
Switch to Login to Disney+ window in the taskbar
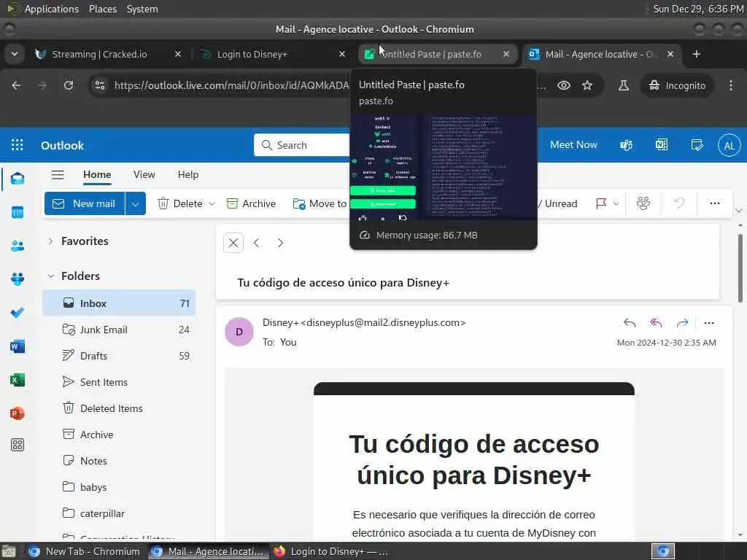tap(332, 551)
